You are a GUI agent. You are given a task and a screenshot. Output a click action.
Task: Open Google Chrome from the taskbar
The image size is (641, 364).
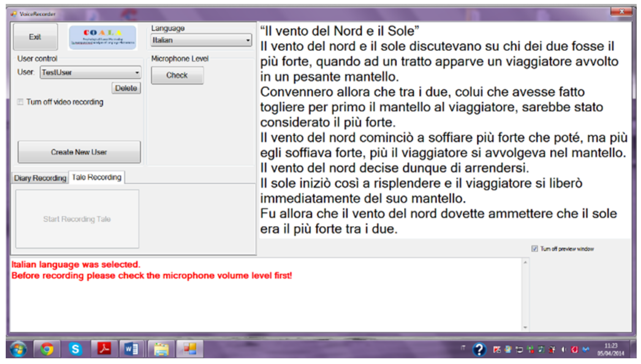tap(47, 349)
